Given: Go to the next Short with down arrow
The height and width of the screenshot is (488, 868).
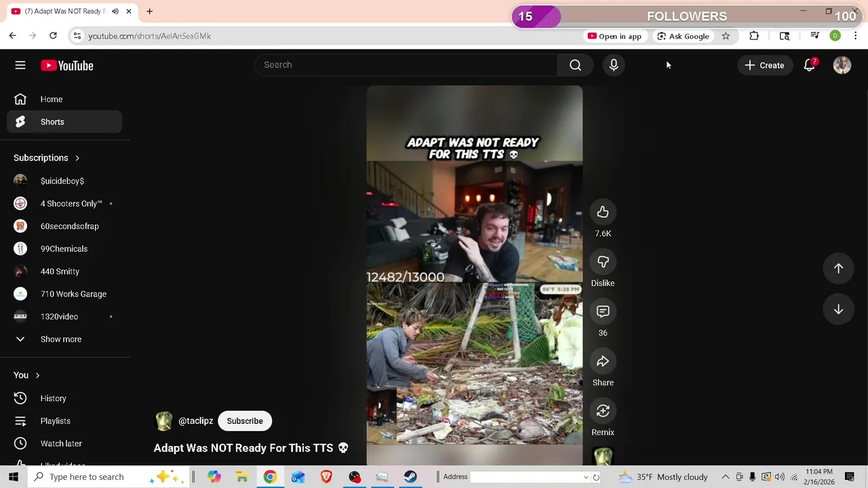Looking at the screenshot, I should tap(838, 309).
